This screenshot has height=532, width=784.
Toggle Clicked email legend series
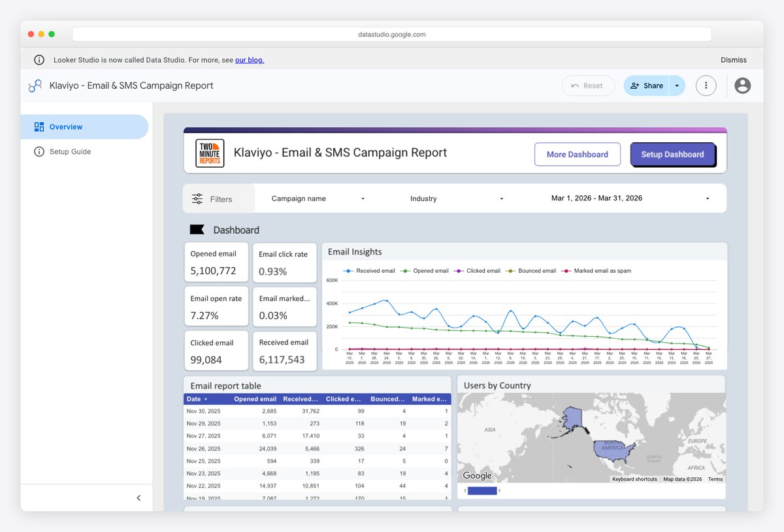(x=478, y=270)
